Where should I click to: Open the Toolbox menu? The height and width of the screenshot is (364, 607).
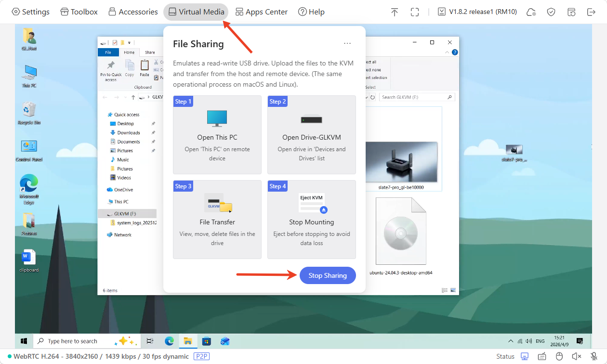(x=79, y=12)
